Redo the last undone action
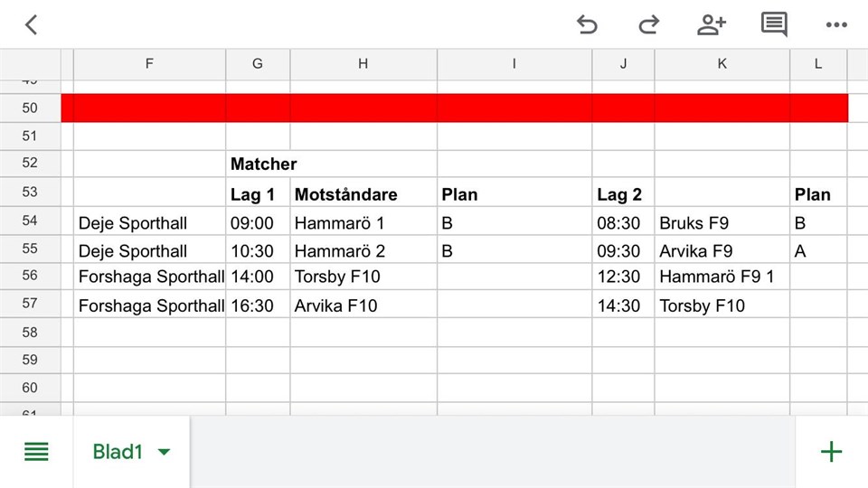The image size is (868, 488). [x=648, y=25]
